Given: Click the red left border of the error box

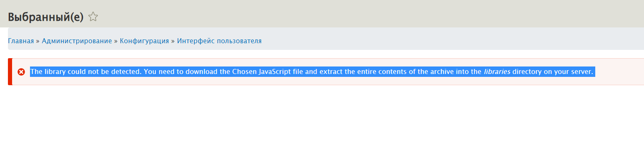Looking at the screenshot, I should coord(10,71).
